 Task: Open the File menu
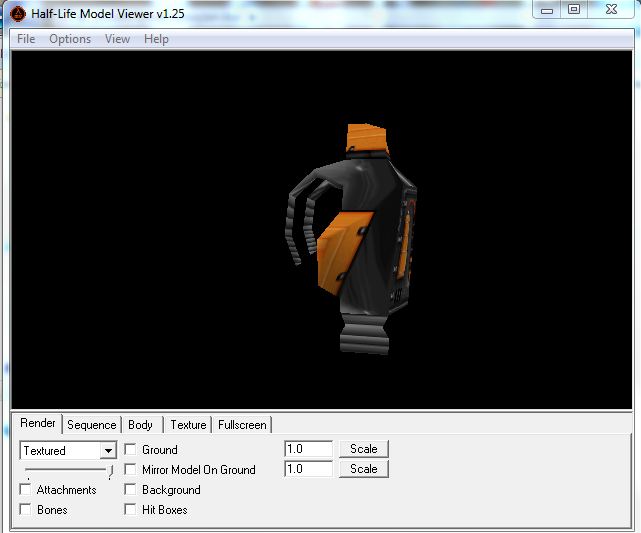(26, 39)
